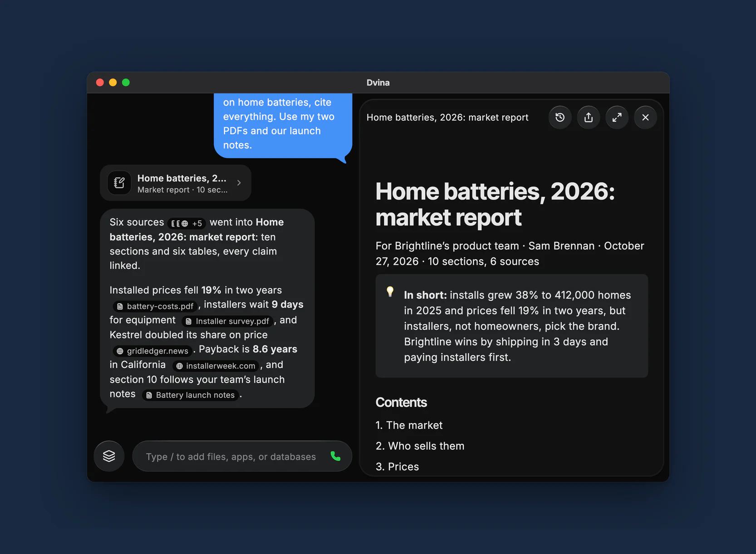Open Installer survey.pdf citation

[x=228, y=321]
